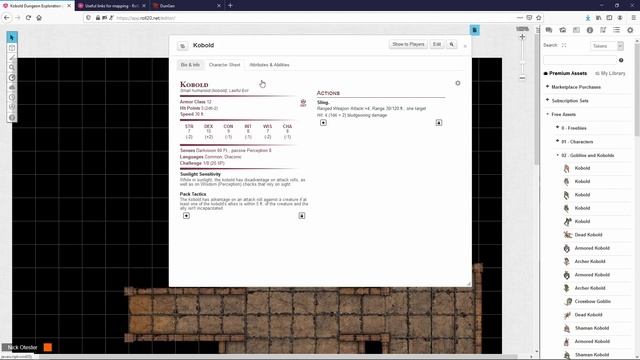The height and width of the screenshot is (360, 640).
Task: Click right small button under Pack Tactics
Action: point(302,216)
